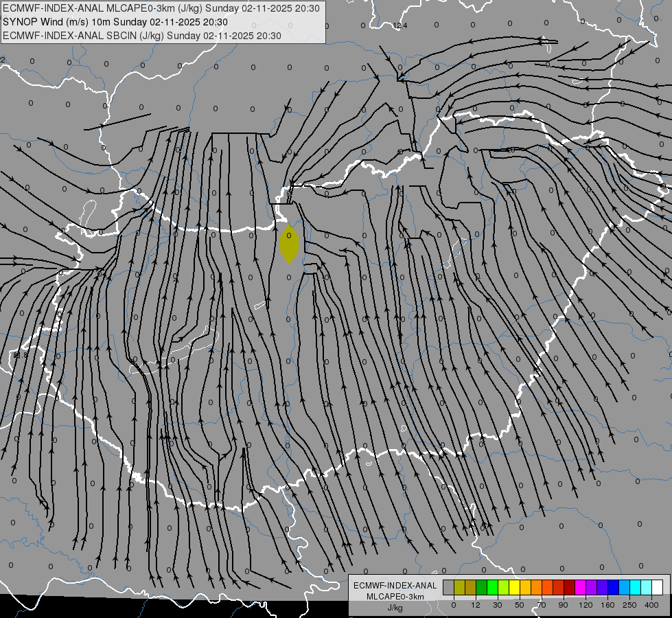This screenshot has width=672, height=618.
Task: Pick the dark gold swatch before 12
Action: pos(471,587)
